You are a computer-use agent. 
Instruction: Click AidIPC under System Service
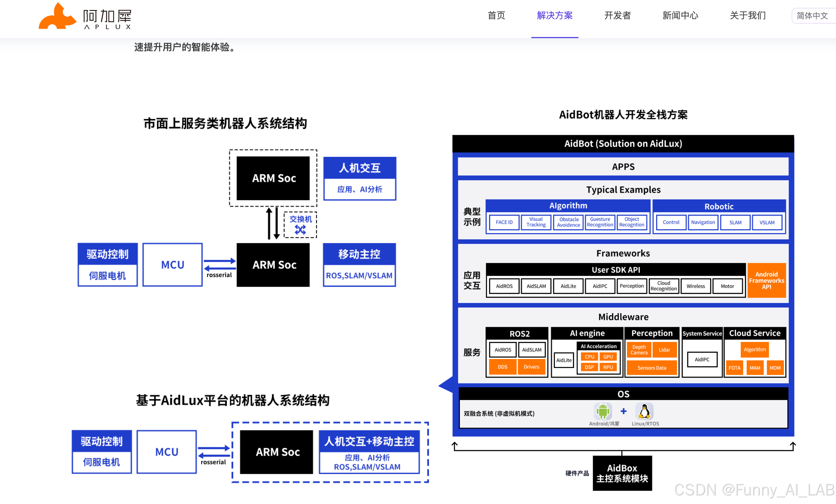pyautogui.click(x=702, y=360)
